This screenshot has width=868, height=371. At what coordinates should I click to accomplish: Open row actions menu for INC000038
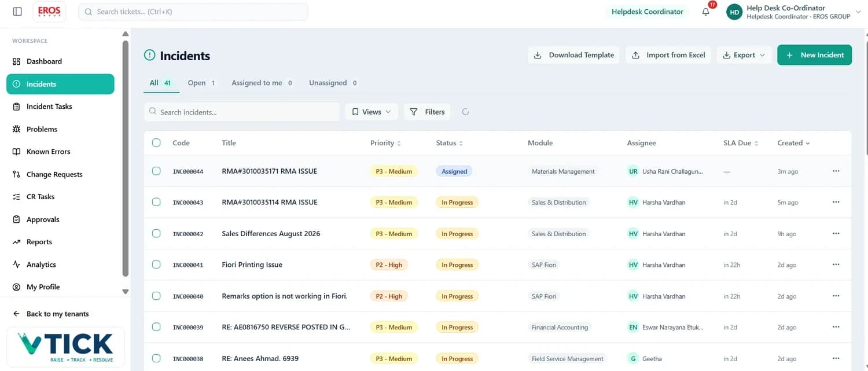(836, 358)
